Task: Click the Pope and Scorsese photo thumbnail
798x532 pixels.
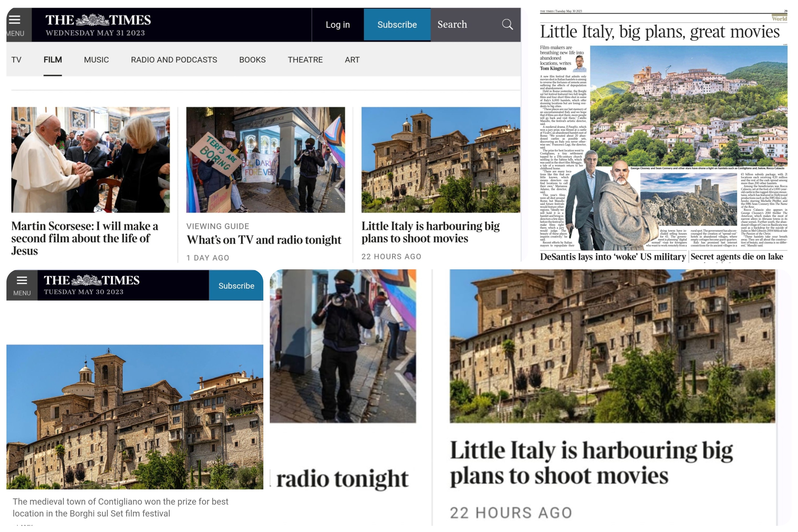Action: (91, 160)
